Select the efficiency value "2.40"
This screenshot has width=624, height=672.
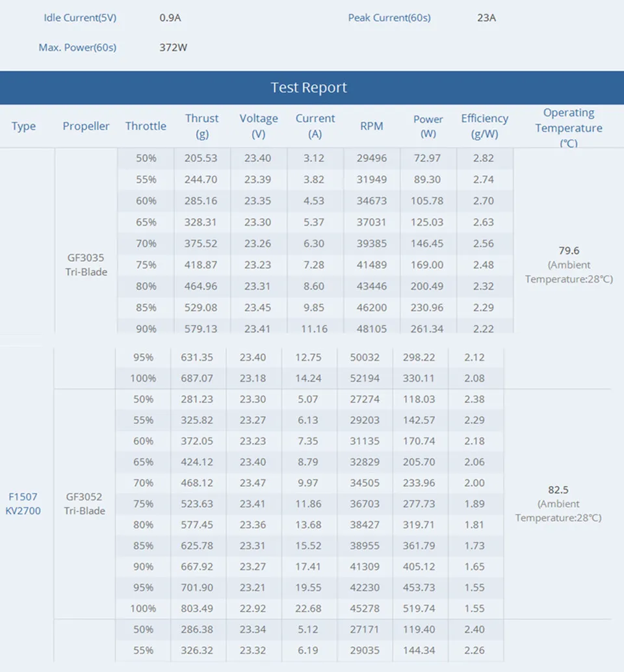click(474, 630)
